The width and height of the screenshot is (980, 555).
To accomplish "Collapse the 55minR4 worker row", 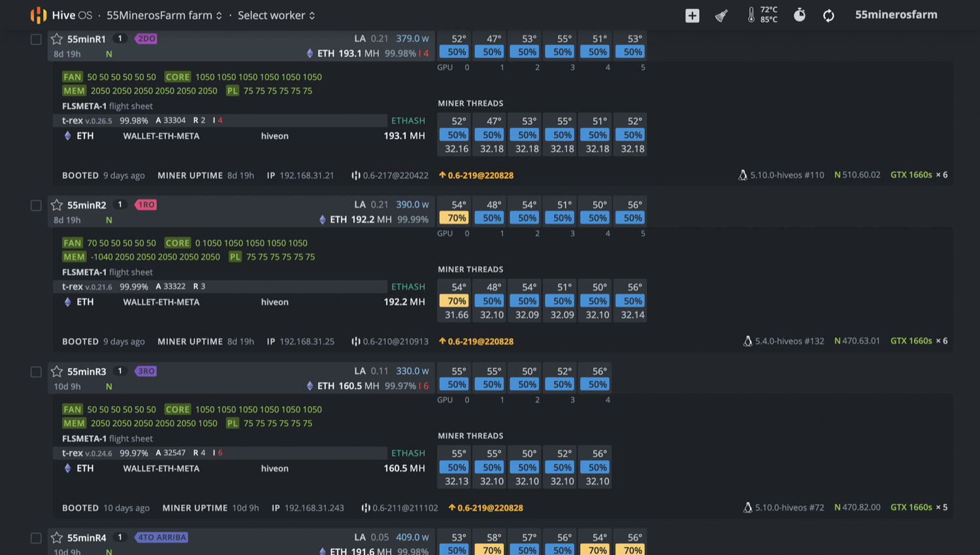I will [x=86, y=537].
